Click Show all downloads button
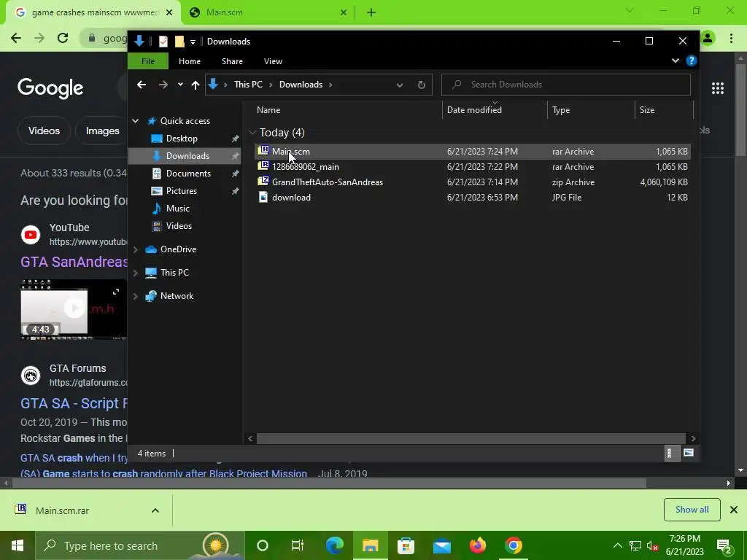The height and width of the screenshot is (560, 747). click(x=692, y=510)
